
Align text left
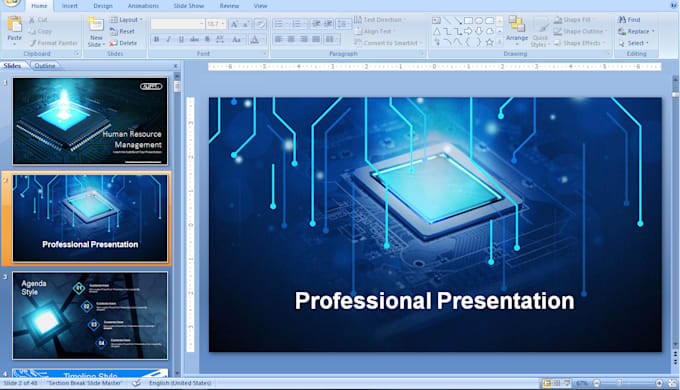pos(279,39)
